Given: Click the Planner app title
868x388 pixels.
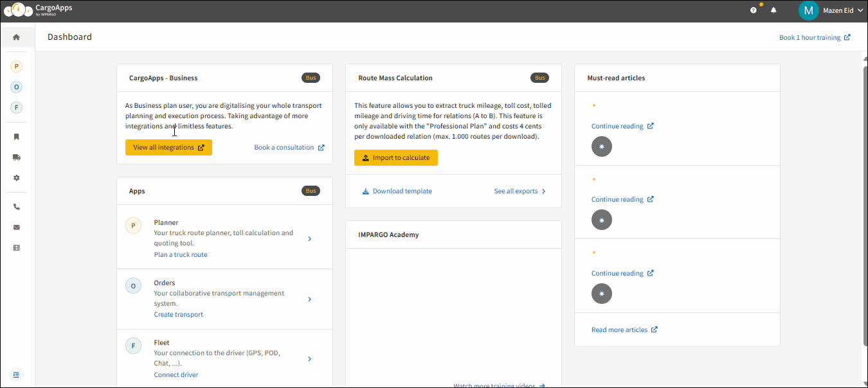Looking at the screenshot, I should [x=166, y=222].
